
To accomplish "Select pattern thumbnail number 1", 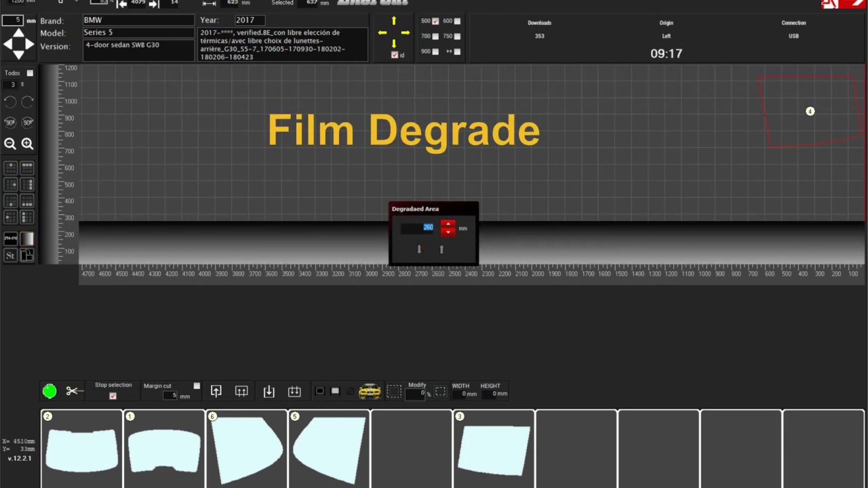I will tap(164, 449).
